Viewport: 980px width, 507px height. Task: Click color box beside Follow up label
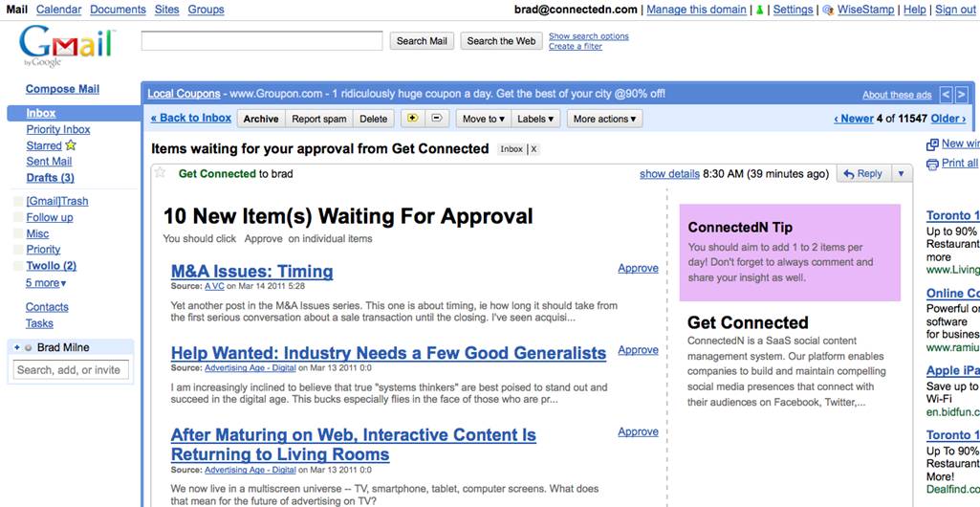pos(18,217)
